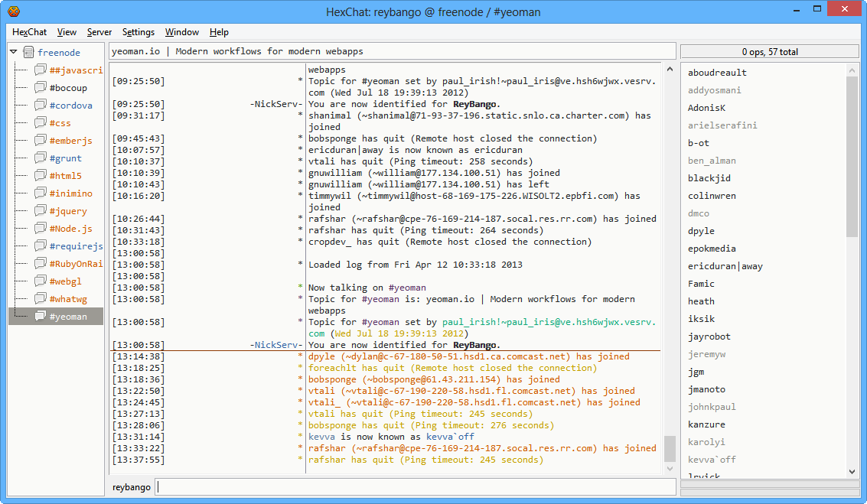Image resolution: width=867 pixels, height=504 pixels.
Task: Click the #RubyOnRails channel icon
Action: pos(40,264)
